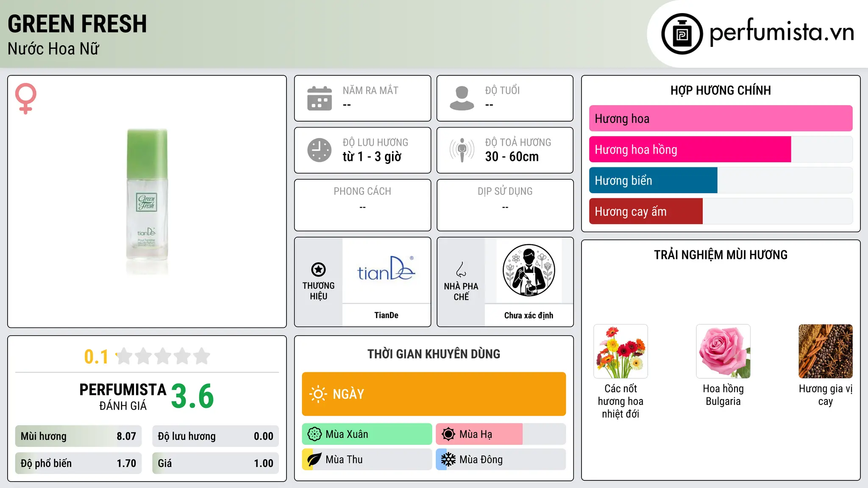Open the TianDe brand logo

coord(386,269)
